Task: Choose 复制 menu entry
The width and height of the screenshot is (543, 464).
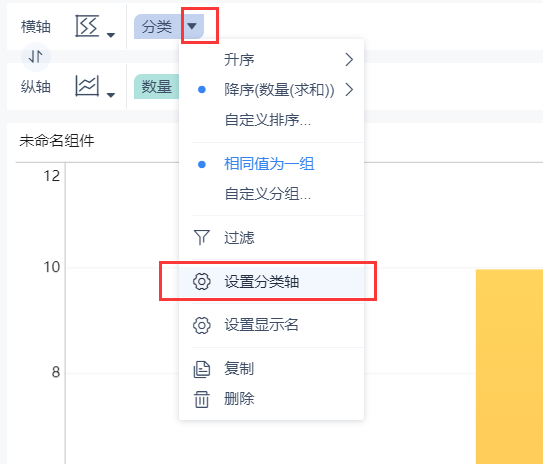Action: (272, 369)
